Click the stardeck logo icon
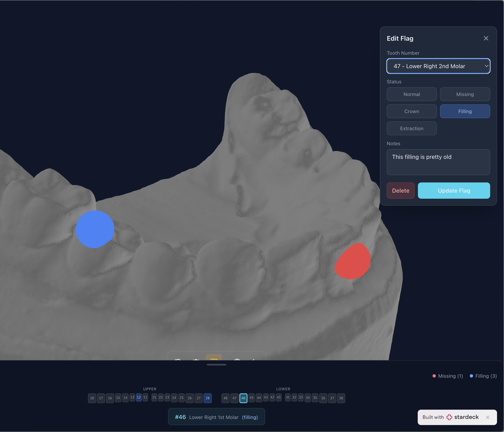Viewport: 504px width, 432px height. coord(449,417)
